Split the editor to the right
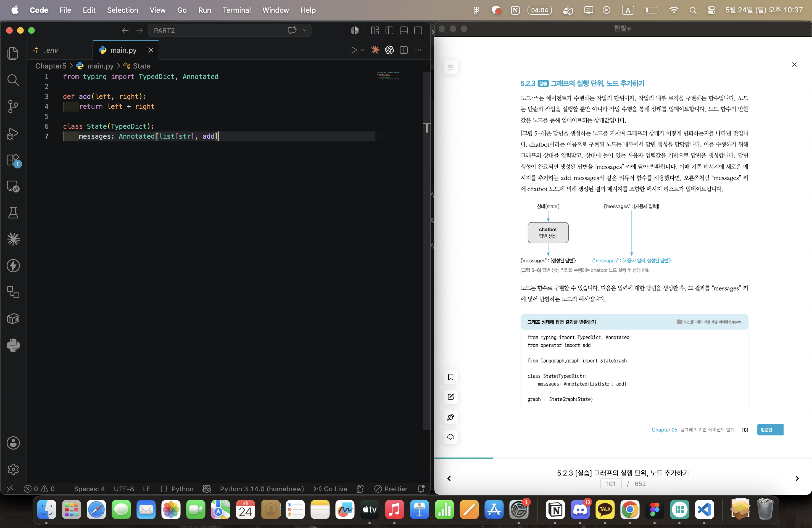This screenshot has width=812, height=528. click(404, 50)
